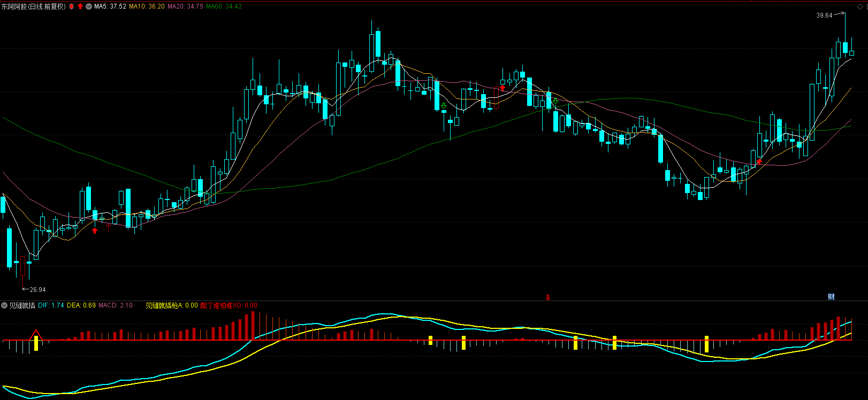Click the red triangle signal in the MACD panel

(36, 335)
